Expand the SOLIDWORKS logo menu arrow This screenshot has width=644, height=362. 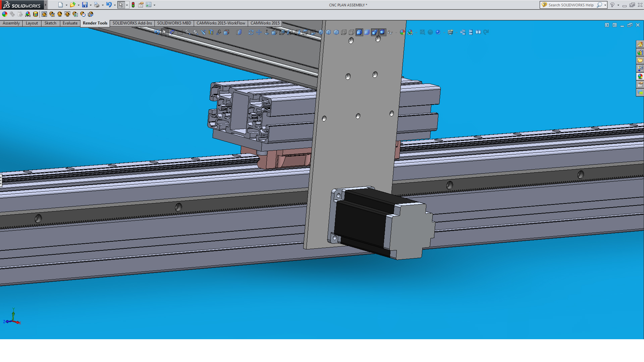click(x=45, y=5)
